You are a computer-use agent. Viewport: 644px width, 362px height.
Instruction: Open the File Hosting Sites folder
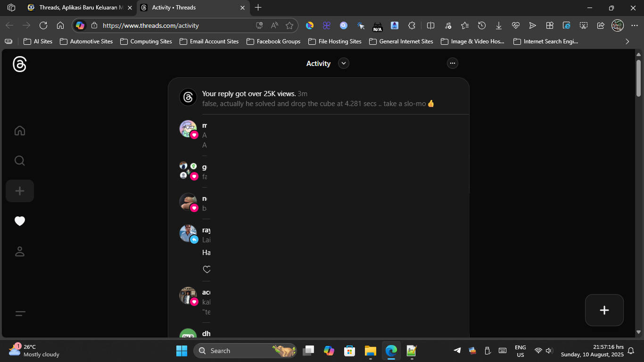(x=335, y=41)
